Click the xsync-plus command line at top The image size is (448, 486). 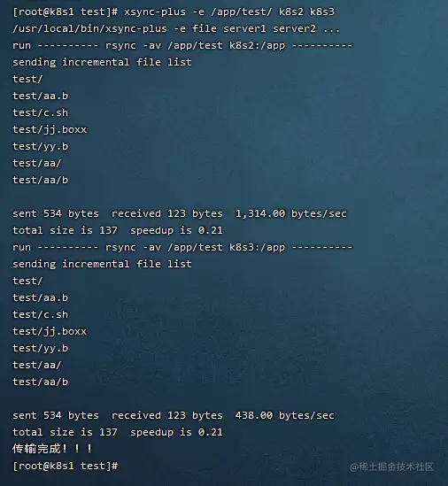pyautogui.click(x=174, y=12)
